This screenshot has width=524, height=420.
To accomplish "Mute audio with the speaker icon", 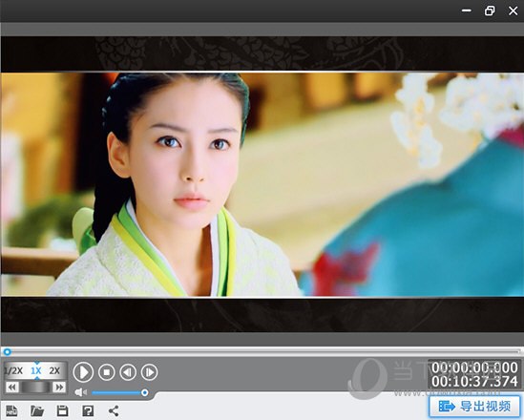I will coord(80,392).
